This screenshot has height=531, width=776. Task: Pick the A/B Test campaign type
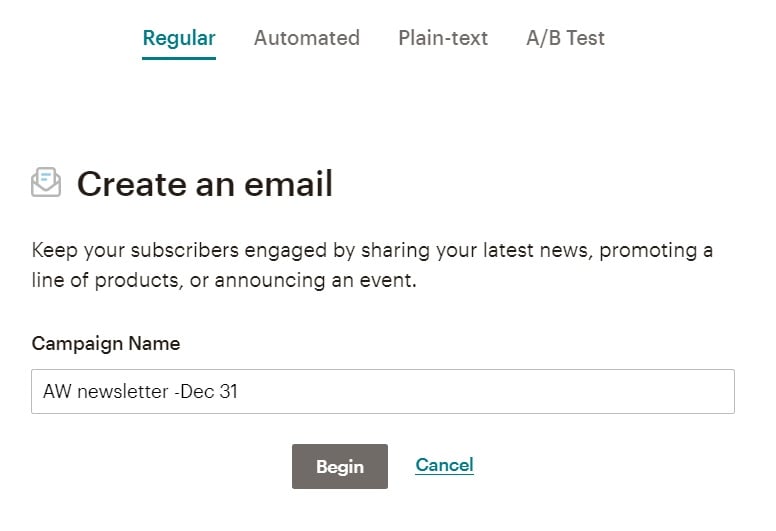tap(565, 38)
